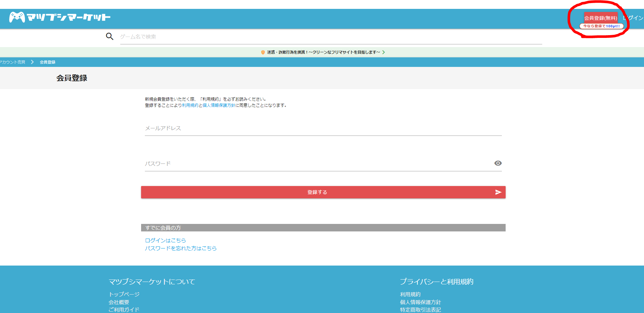Click the 今なら登録で100pt!! badge

tap(601, 26)
